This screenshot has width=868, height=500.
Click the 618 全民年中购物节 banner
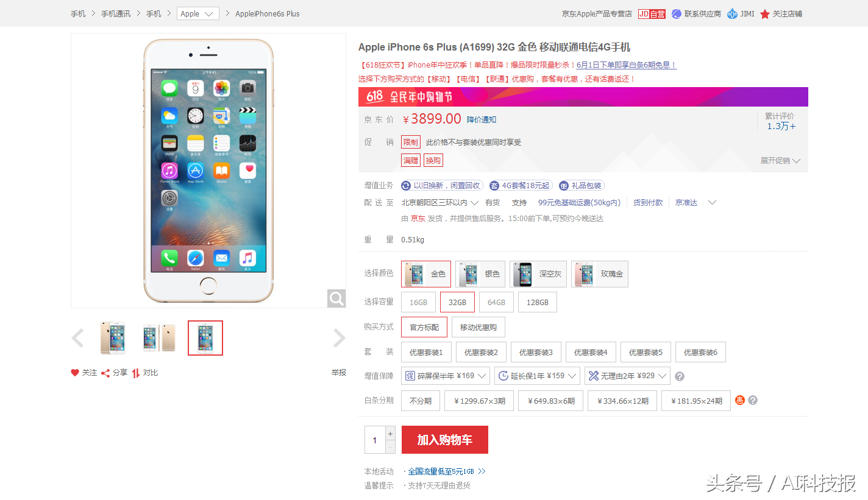pos(583,97)
